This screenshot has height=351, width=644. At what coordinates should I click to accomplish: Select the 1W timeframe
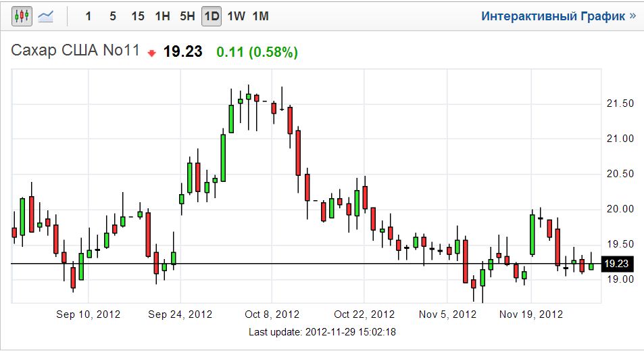pyautogui.click(x=236, y=16)
